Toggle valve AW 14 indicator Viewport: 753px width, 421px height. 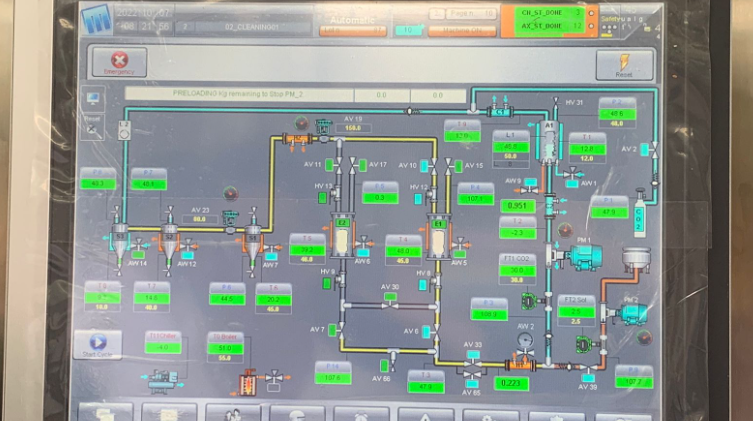[138, 254]
